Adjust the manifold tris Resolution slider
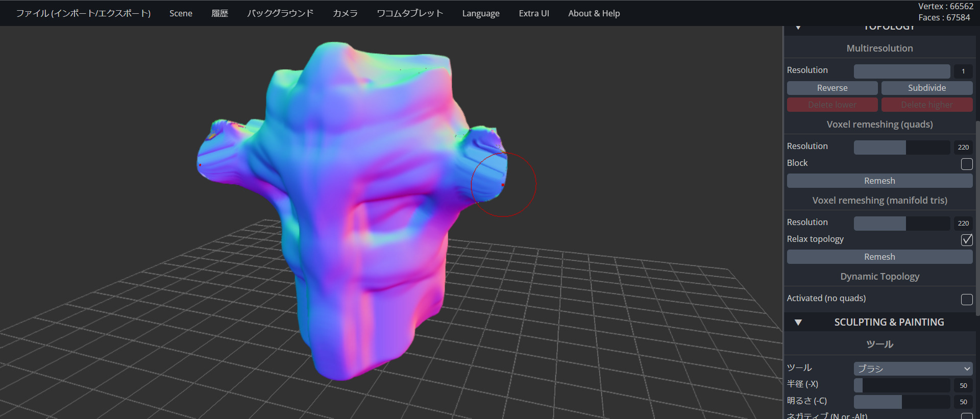 (x=902, y=223)
